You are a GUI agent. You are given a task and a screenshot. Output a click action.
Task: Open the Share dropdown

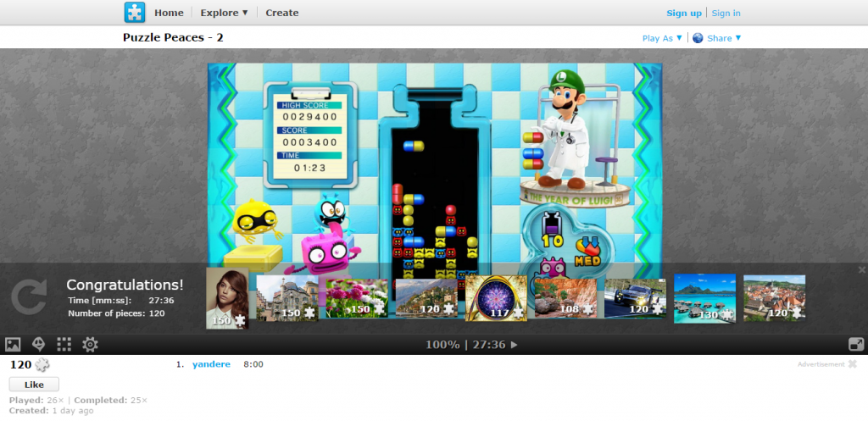pyautogui.click(x=724, y=38)
